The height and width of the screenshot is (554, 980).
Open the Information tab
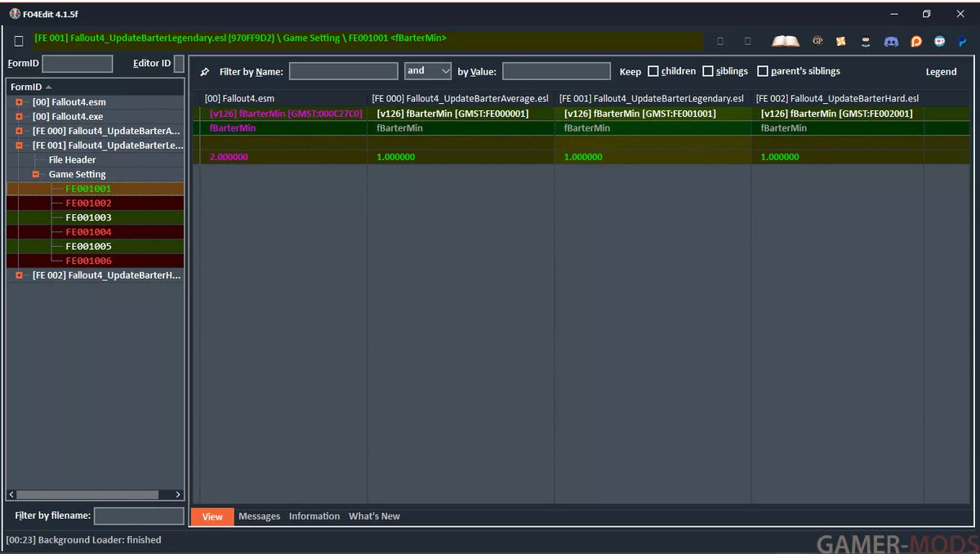[x=314, y=516]
